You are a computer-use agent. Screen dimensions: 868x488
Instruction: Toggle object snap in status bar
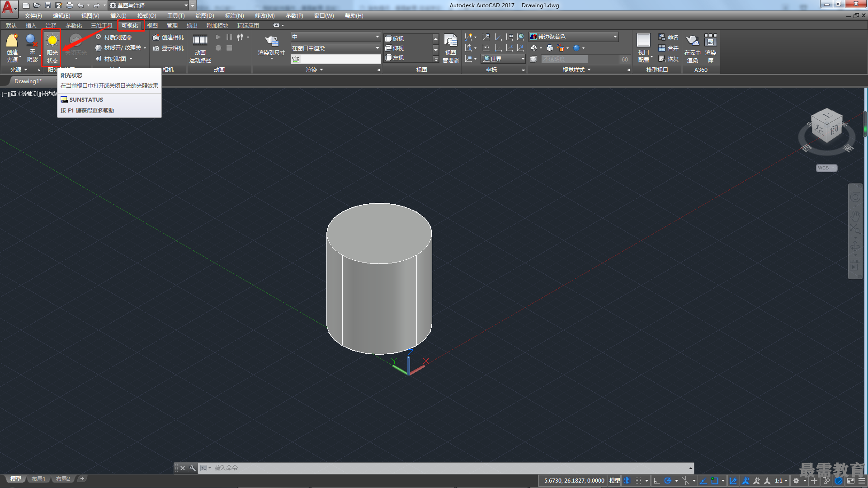[714, 481]
